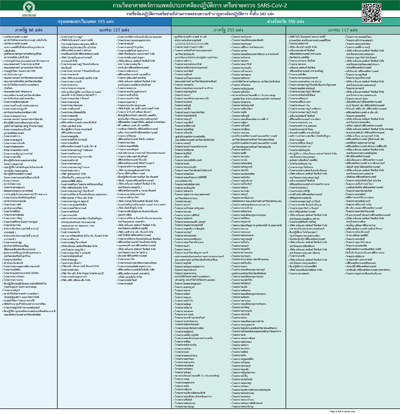This screenshot has height=414, width=400.
Task: Click the 'ภาครัฐ 66 แห่ง' column header
Action: point(29,30)
